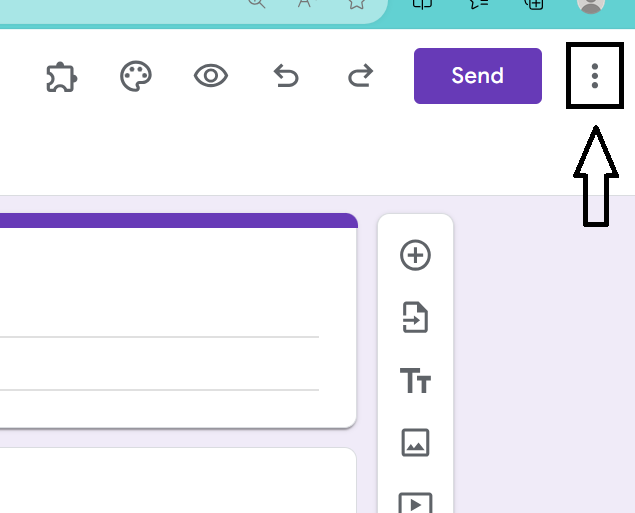The height and width of the screenshot is (513, 635).
Task: Open the browser Collections icon
Action: (x=534, y=4)
